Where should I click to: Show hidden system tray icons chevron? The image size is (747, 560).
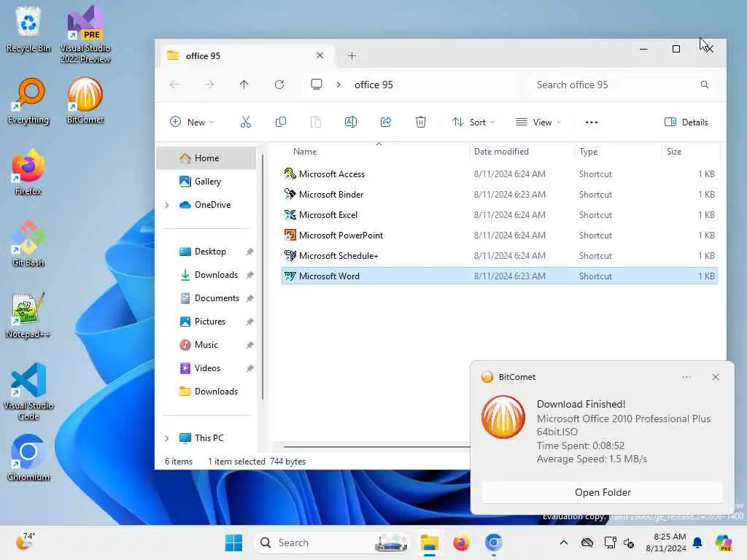pyautogui.click(x=564, y=542)
